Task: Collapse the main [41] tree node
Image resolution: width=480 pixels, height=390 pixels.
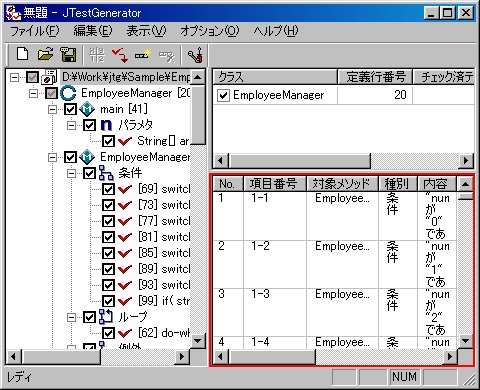Action: [x=52, y=109]
